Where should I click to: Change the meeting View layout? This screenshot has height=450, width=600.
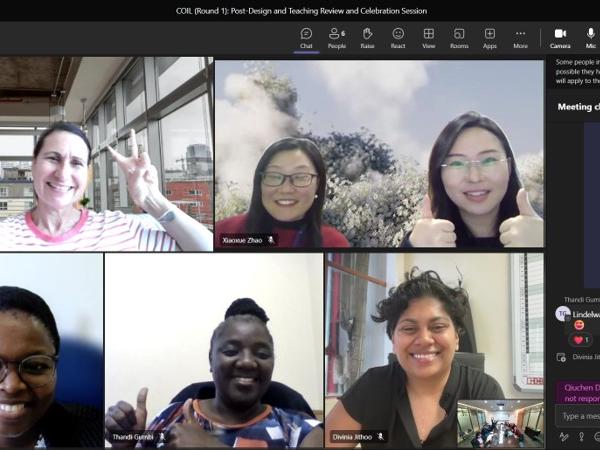pos(428,38)
